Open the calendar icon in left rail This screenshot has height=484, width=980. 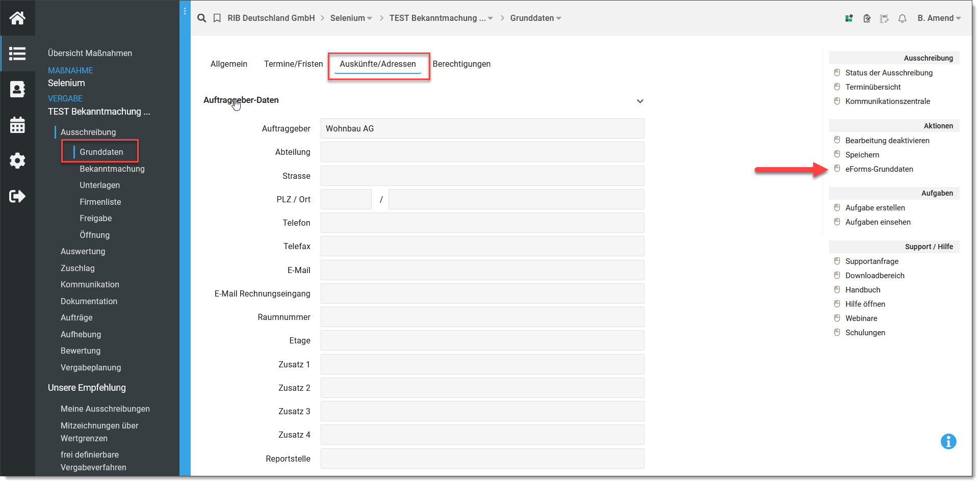coord(17,125)
